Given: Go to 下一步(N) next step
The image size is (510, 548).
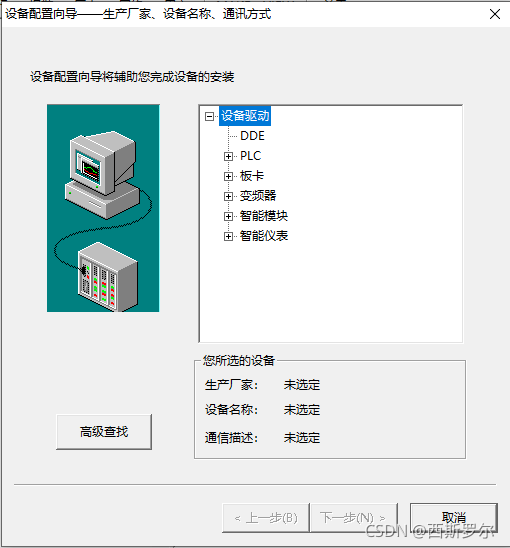Looking at the screenshot, I should click(354, 518).
